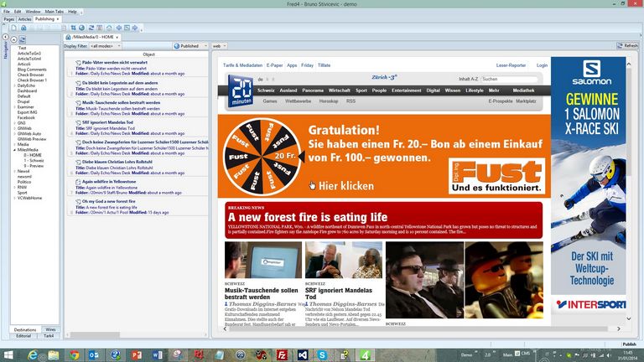
Task: Open Skype from the taskbar
Action: click(322, 355)
